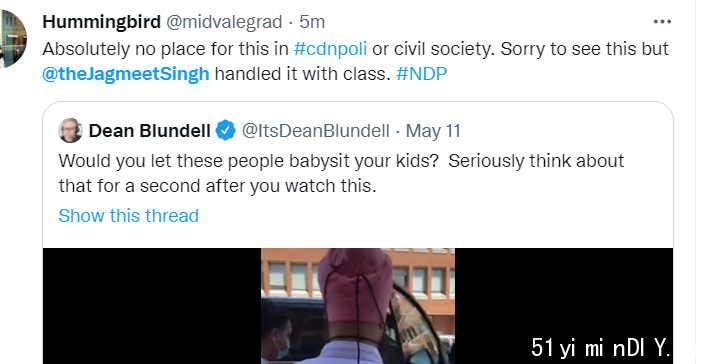Click the May 11 date on quoted tweet
Viewport: 723px width, 364px height.
click(x=433, y=131)
